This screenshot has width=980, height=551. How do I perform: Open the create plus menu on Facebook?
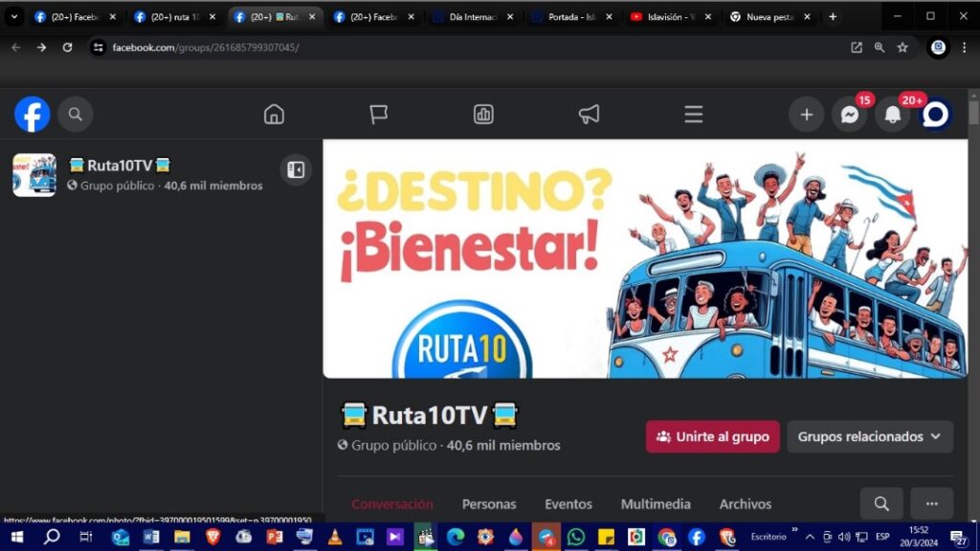(806, 115)
